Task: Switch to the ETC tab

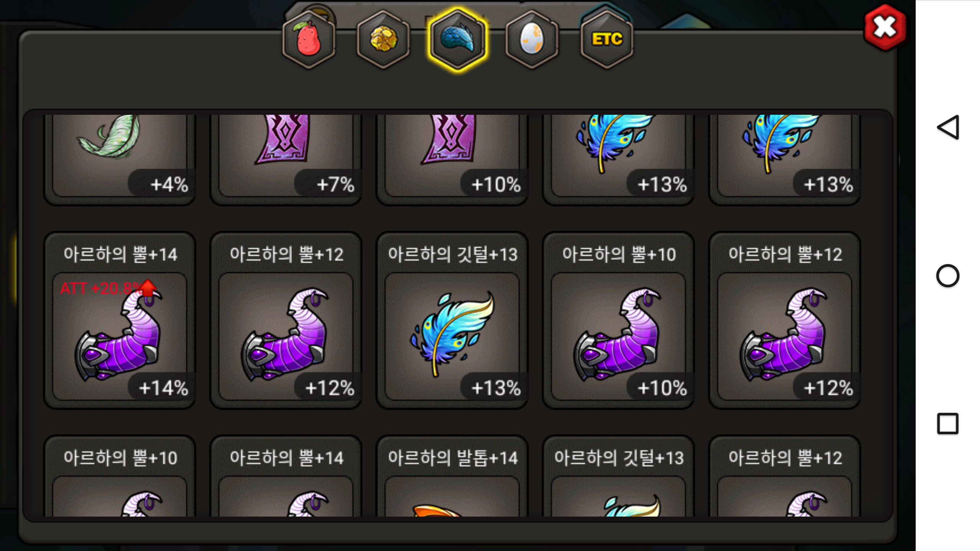Action: point(606,39)
